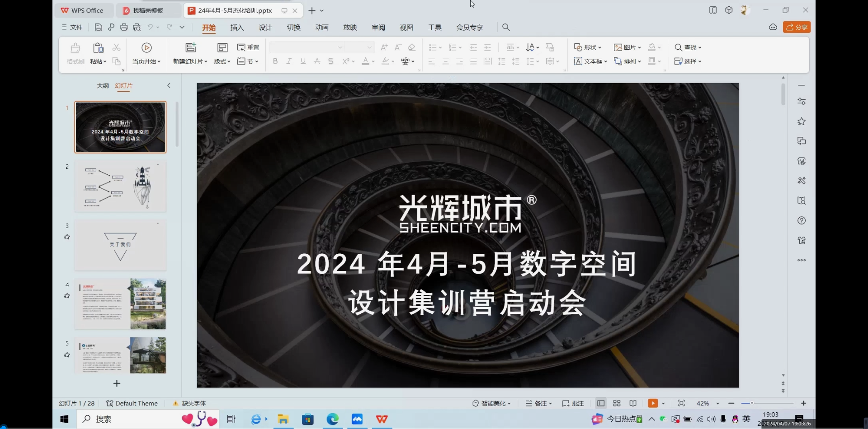
Task: Start slideshow from current page (当页开始) icon
Action: click(x=146, y=48)
